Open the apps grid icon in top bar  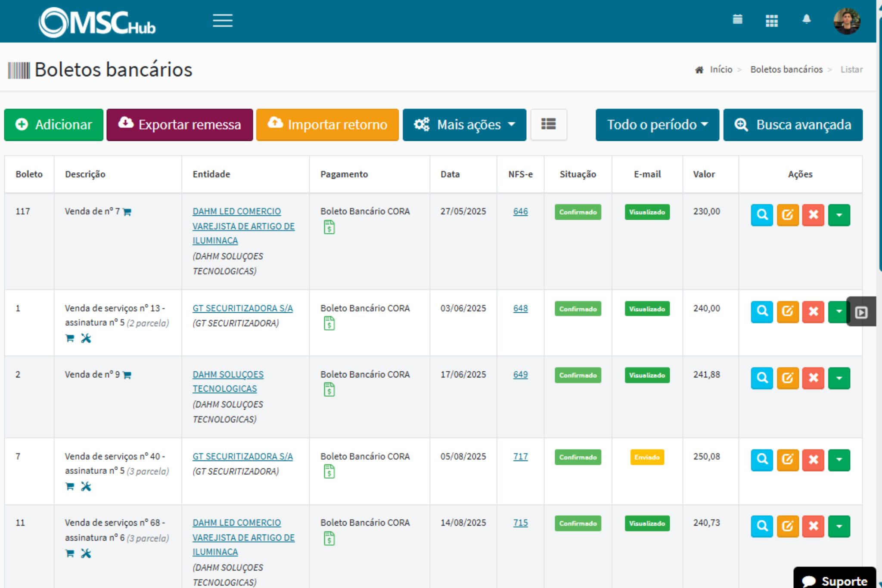(x=772, y=20)
